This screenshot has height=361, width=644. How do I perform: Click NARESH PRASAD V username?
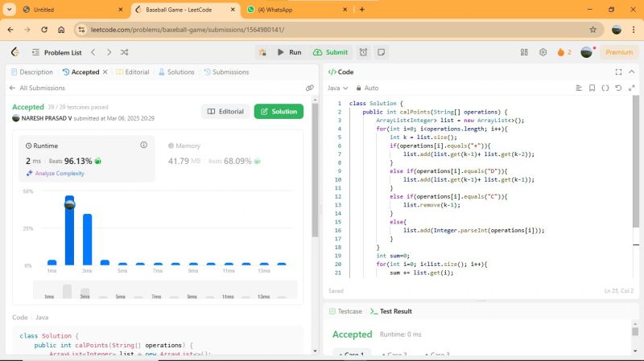coord(47,118)
